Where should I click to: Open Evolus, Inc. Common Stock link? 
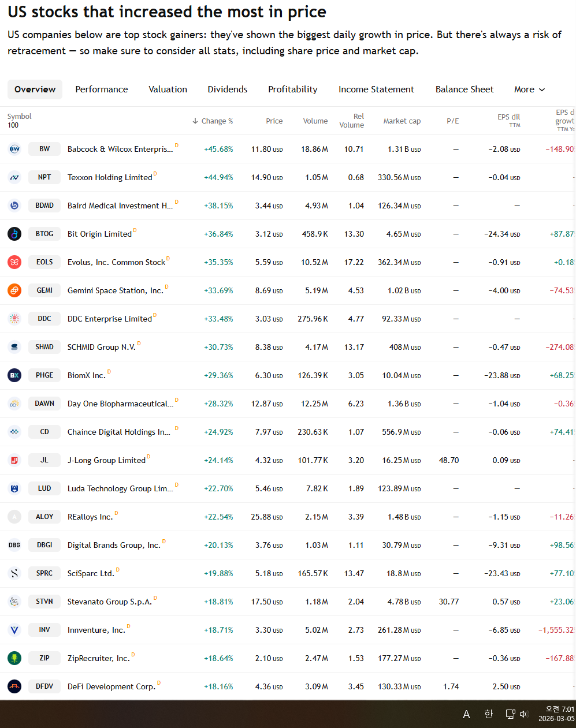point(116,262)
